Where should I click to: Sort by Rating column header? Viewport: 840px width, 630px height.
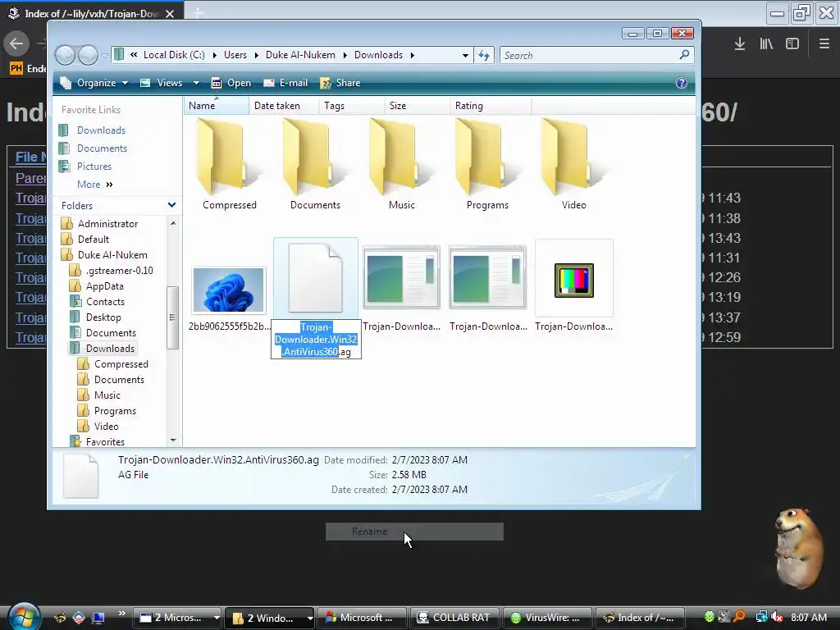[x=491, y=106]
